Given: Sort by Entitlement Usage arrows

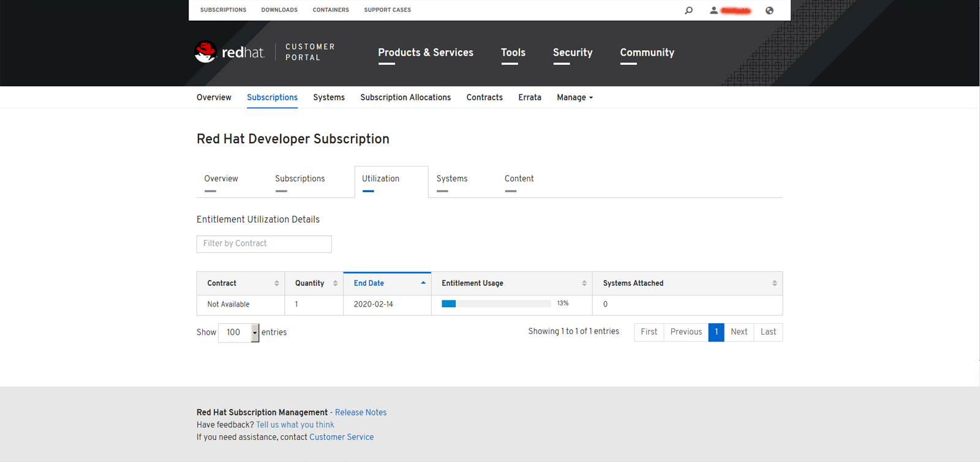Looking at the screenshot, I should point(584,283).
